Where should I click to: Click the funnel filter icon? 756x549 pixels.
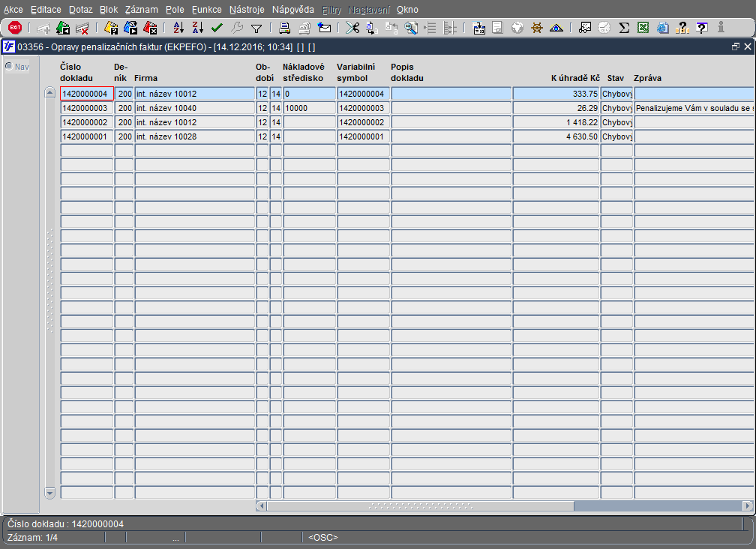pos(256,28)
